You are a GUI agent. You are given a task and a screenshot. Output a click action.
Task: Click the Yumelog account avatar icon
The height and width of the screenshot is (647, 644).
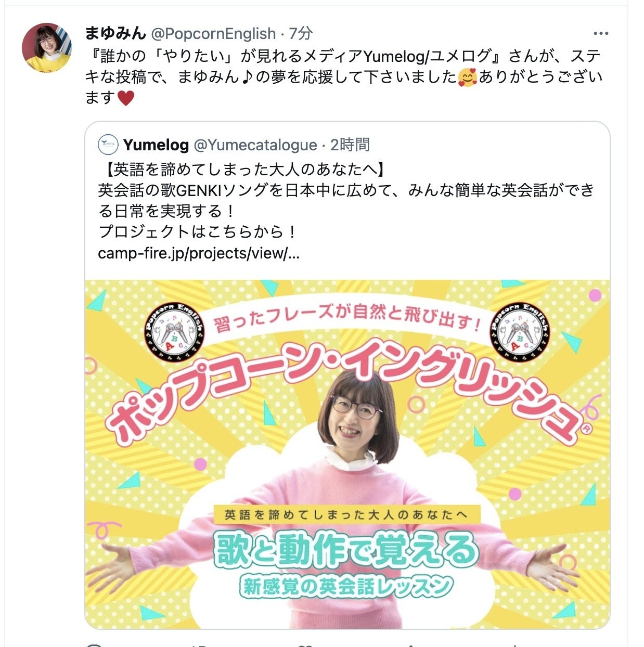click(x=108, y=145)
